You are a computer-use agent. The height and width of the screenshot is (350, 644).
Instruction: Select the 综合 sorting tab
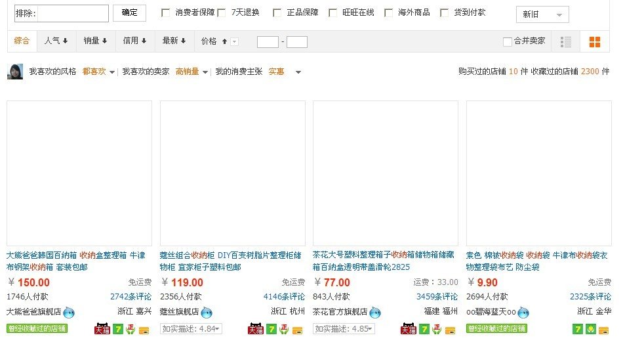tap(22, 41)
